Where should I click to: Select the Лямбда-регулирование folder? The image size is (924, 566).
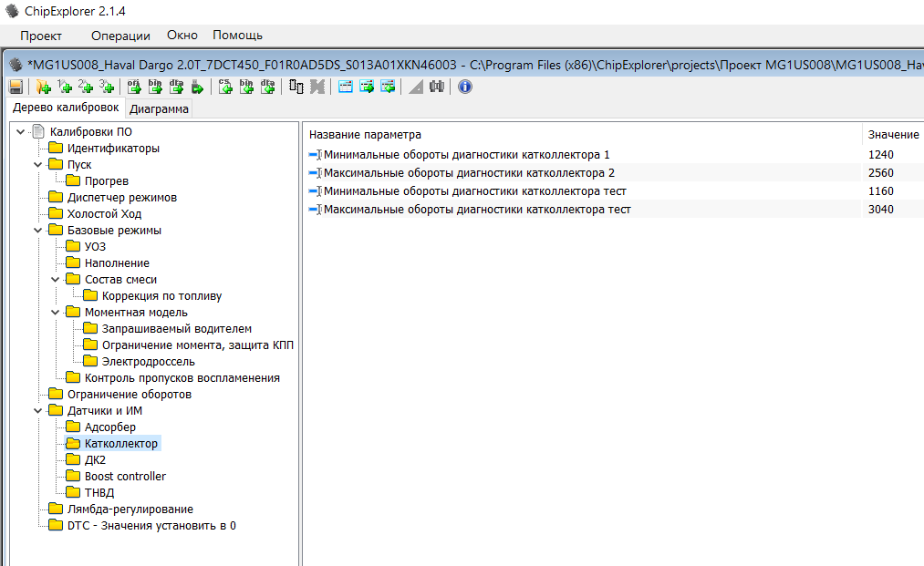tap(130, 509)
